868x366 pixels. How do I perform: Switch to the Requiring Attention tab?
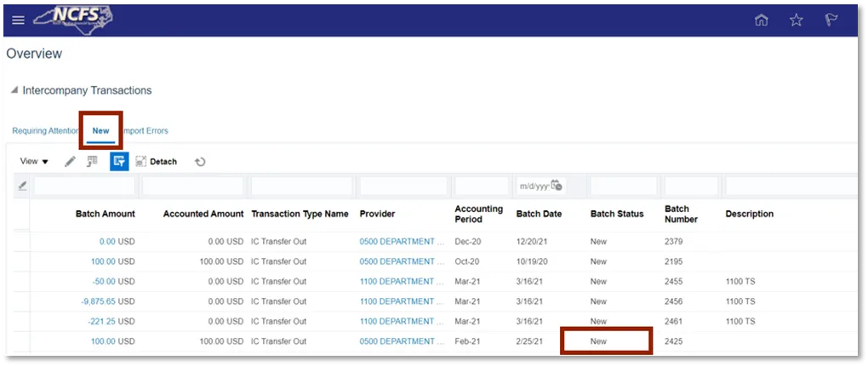[45, 131]
